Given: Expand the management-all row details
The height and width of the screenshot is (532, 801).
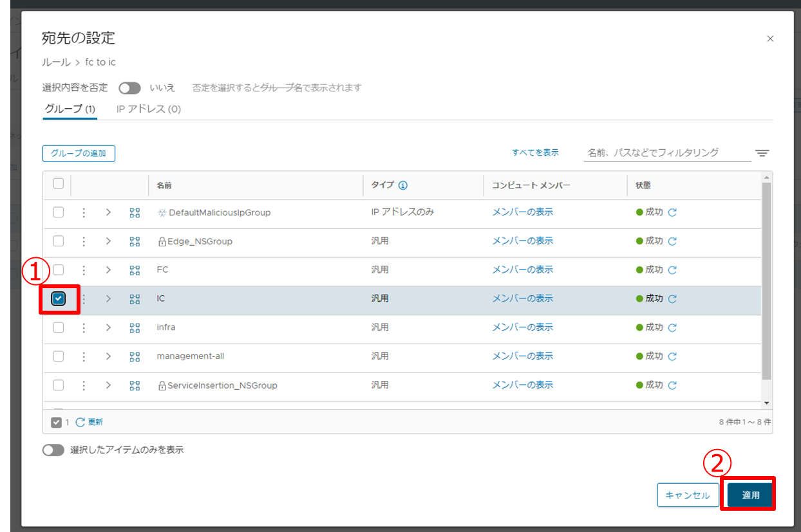Looking at the screenshot, I should [x=108, y=356].
